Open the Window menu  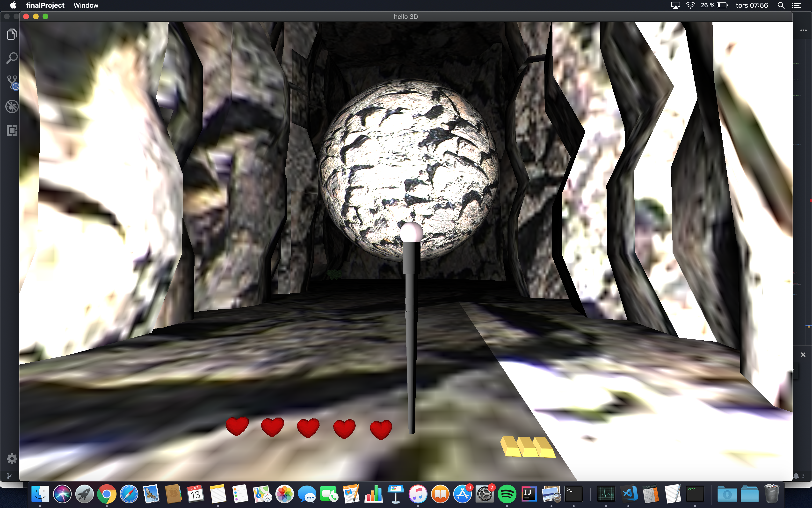click(x=86, y=5)
